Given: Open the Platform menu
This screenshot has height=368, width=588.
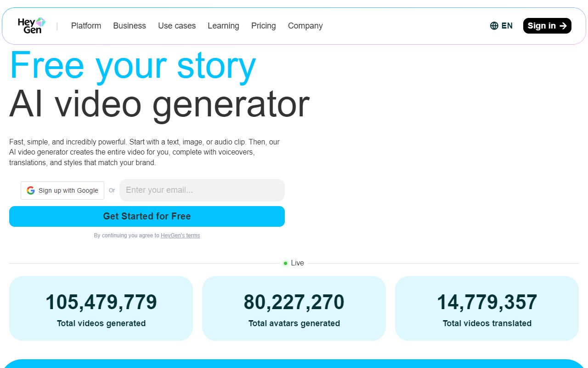Looking at the screenshot, I should coord(86,26).
